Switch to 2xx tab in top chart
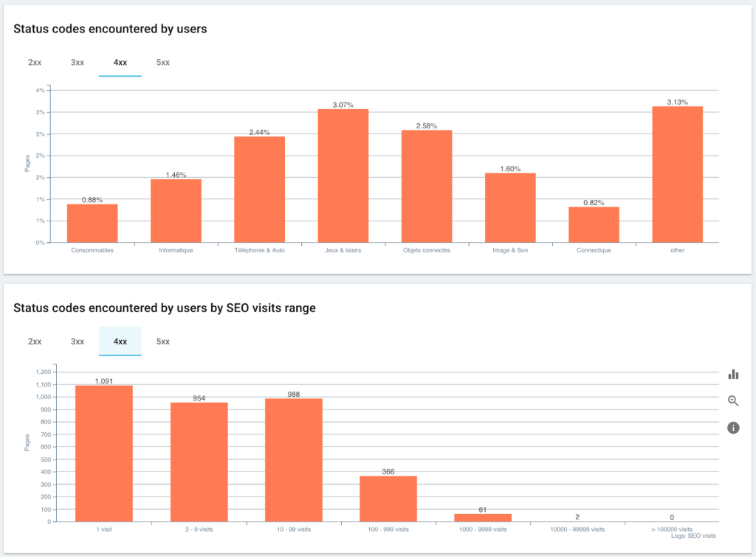This screenshot has height=557, width=756. pyautogui.click(x=35, y=63)
